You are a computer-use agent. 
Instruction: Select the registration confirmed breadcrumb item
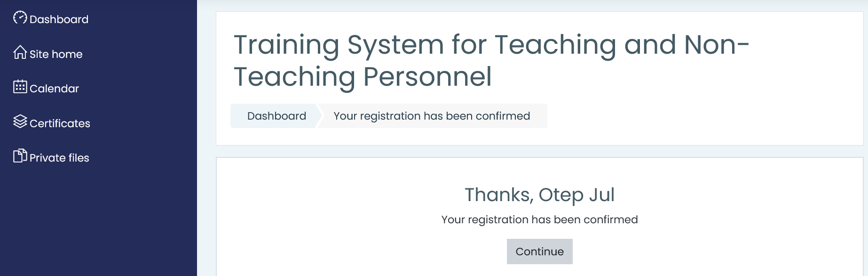pyautogui.click(x=431, y=116)
